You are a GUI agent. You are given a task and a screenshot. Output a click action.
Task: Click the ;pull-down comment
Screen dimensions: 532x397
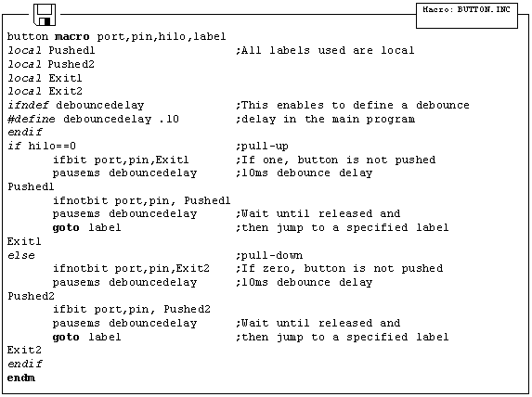click(x=269, y=256)
